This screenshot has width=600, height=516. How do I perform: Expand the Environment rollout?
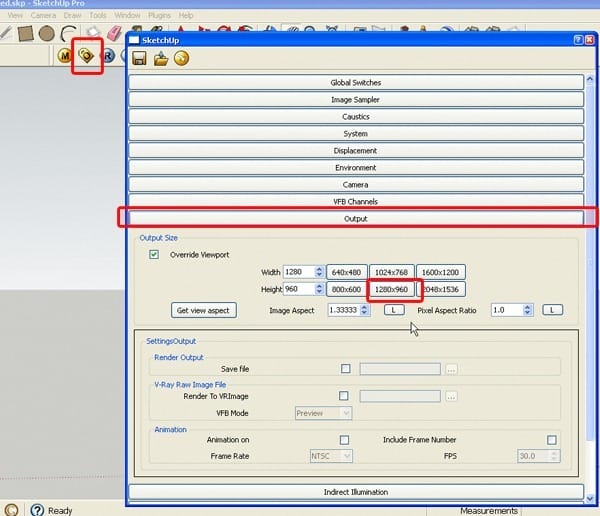(356, 168)
